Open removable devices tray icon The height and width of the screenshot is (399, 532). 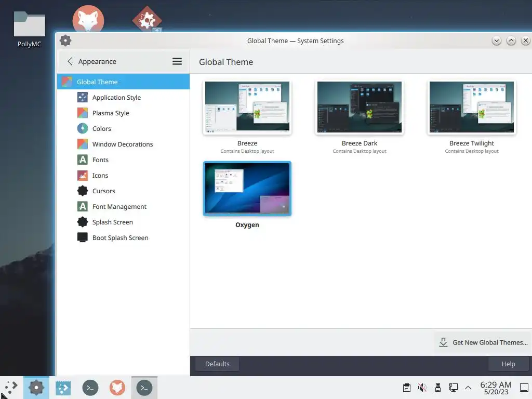pos(438,388)
